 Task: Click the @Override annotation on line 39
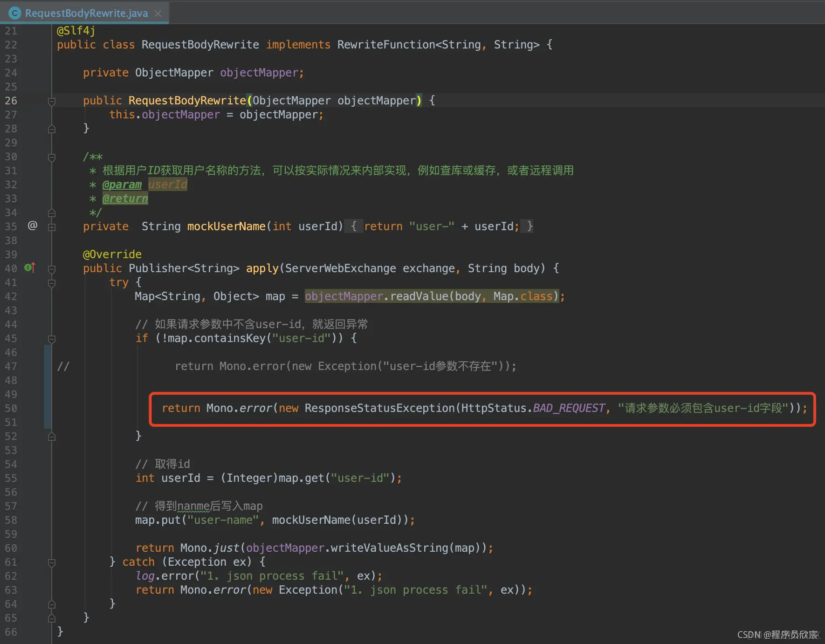112,254
